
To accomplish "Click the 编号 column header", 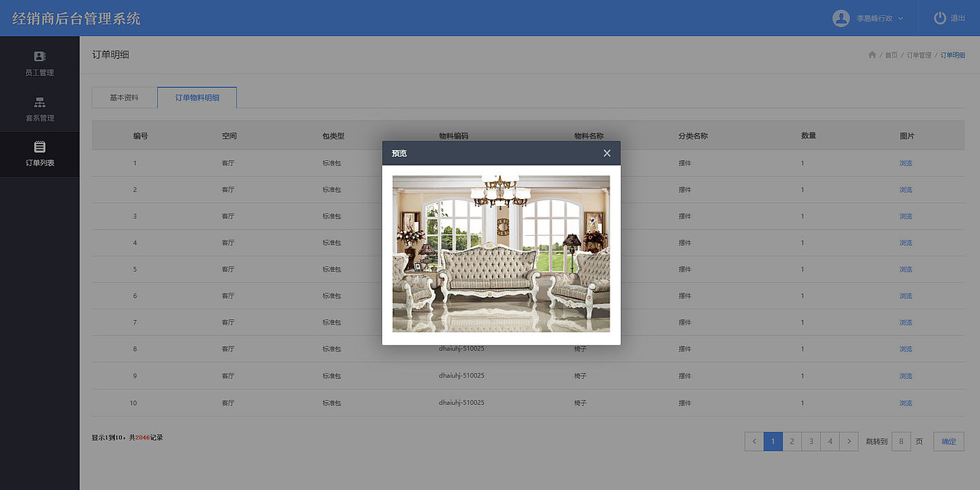I will click(x=140, y=136).
